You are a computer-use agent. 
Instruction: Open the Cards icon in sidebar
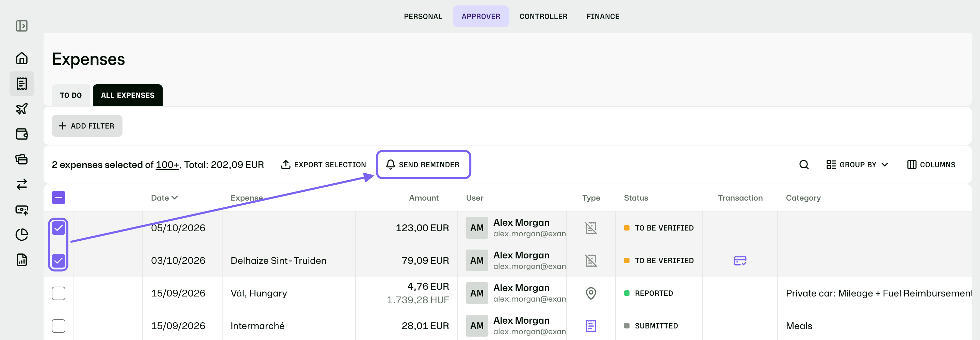[22, 159]
